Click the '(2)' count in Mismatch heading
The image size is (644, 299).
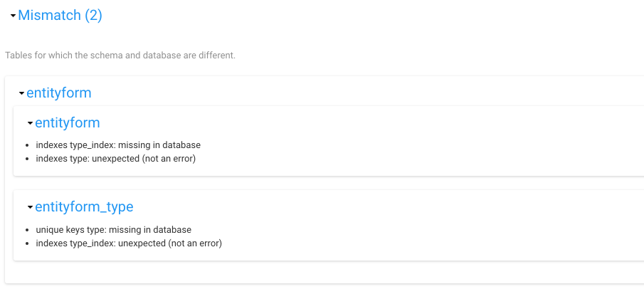tap(94, 15)
